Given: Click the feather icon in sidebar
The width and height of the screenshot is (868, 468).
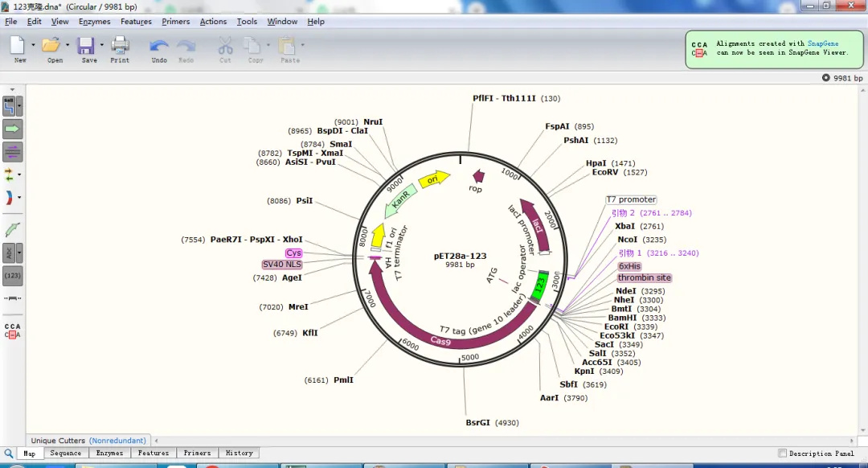Looking at the screenshot, I should [12, 230].
